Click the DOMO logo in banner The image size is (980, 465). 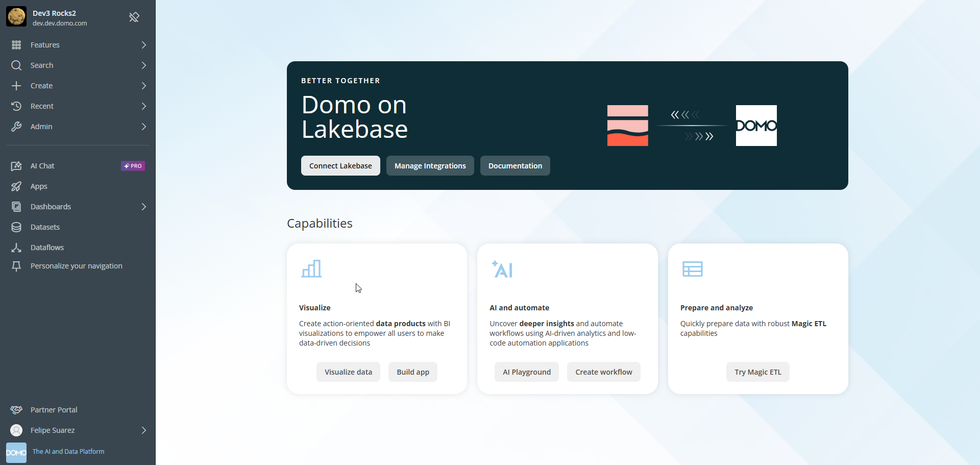coord(756,126)
